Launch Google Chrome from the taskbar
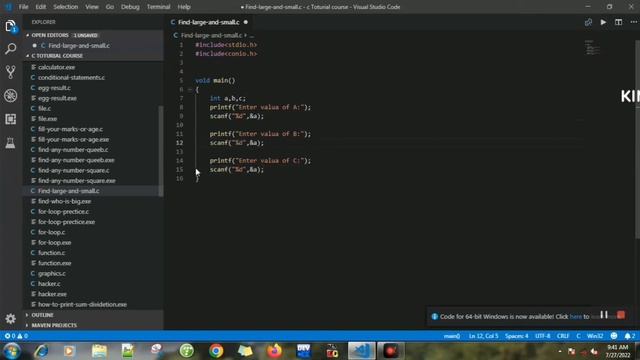The height and width of the screenshot is (360, 640). pyautogui.click(x=216, y=351)
